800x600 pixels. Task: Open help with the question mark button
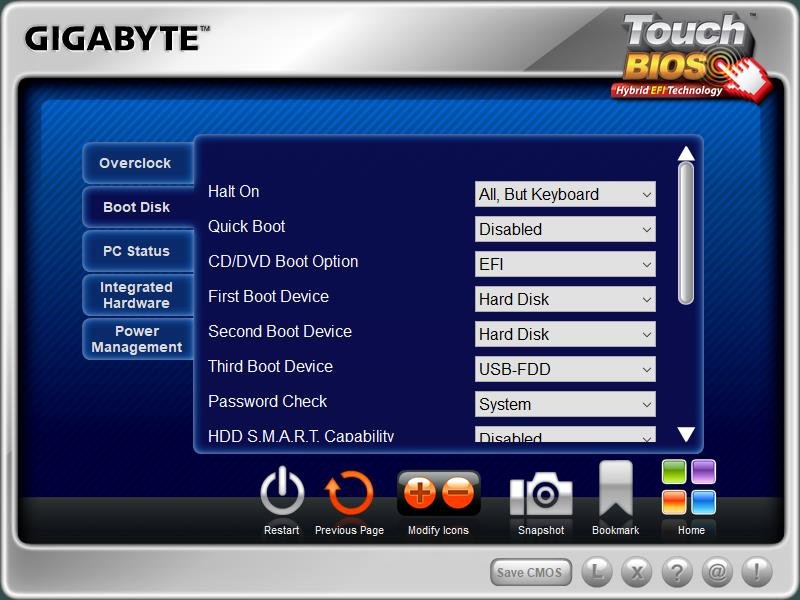click(677, 571)
